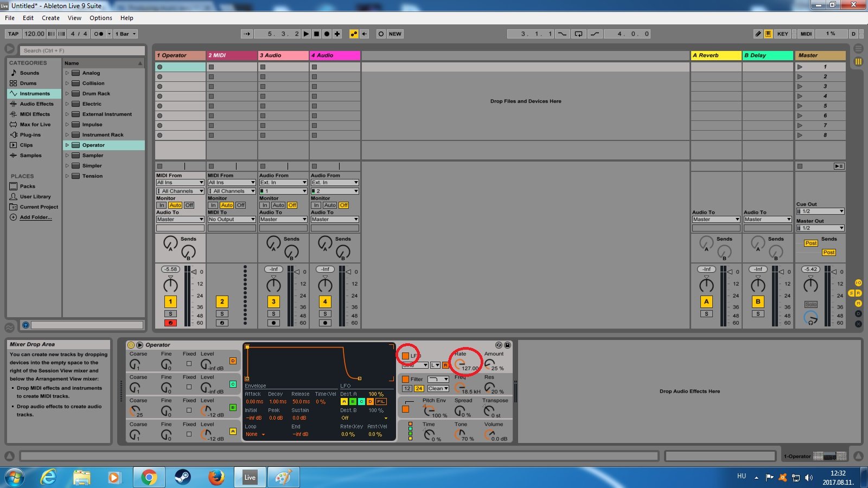Open LFO waveform Sine dropdown
Viewport: 868px width, 488px height.
(415, 365)
